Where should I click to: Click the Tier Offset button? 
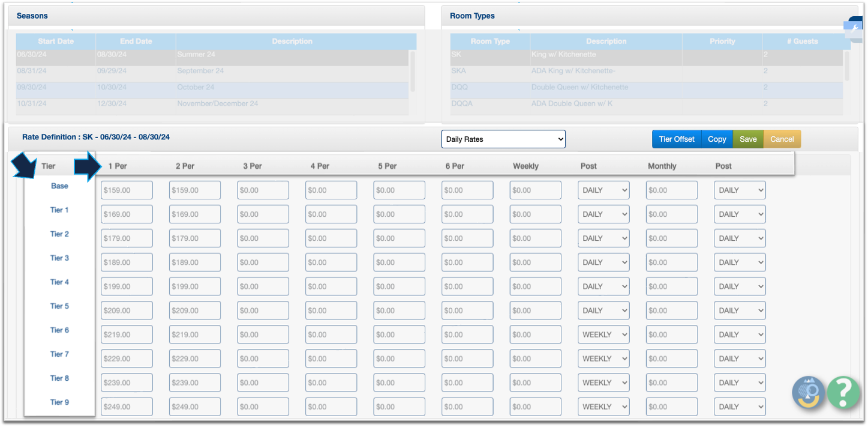(x=676, y=139)
